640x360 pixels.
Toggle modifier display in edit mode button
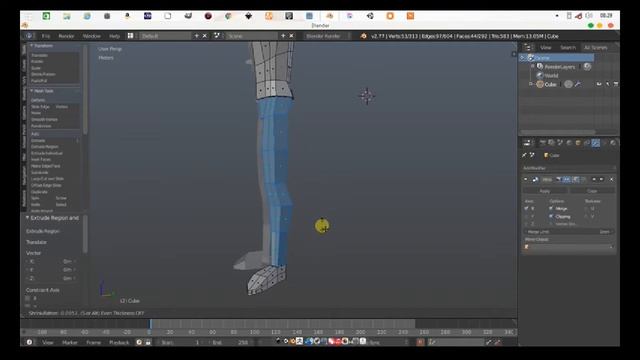click(x=576, y=179)
